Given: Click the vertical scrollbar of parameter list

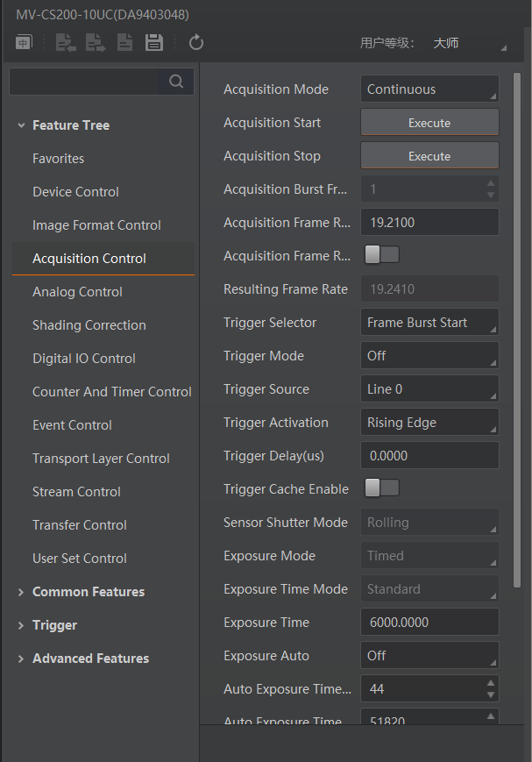Looking at the screenshot, I should [x=517, y=331].
